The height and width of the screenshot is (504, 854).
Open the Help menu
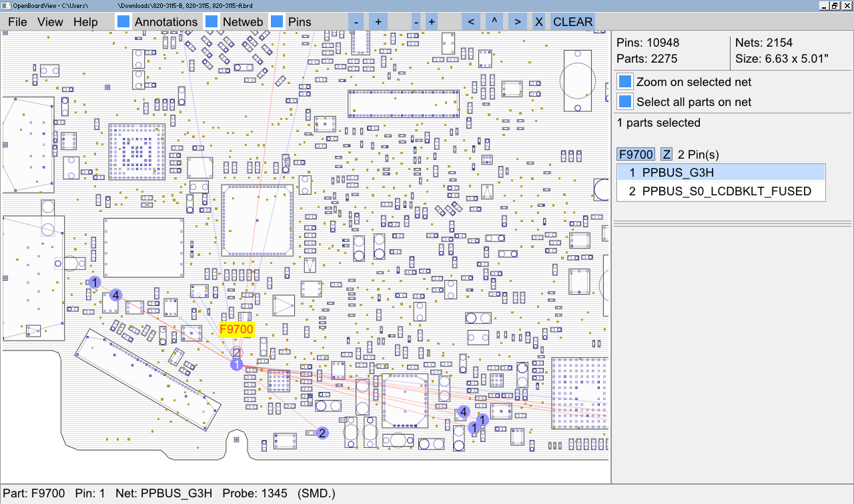[85, 22]
